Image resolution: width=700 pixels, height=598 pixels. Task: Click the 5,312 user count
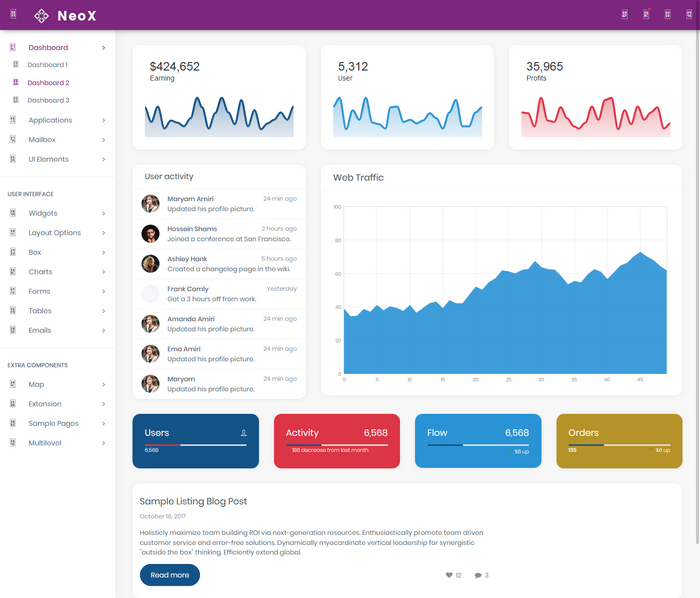click(353, 66)
